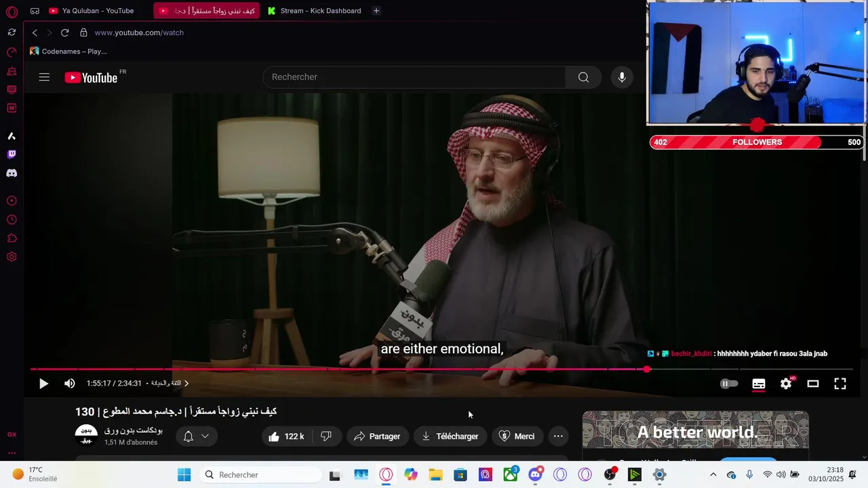Viewport: 868px width, 488px height.
Task: Start voice search with microphone button
Action: pos(622,77)
